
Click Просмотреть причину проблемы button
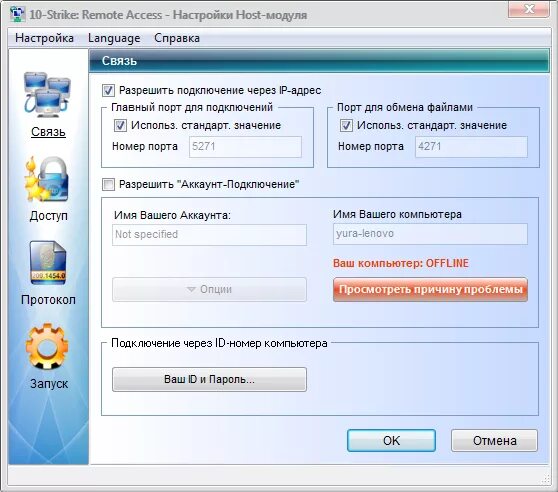point(430,289)
